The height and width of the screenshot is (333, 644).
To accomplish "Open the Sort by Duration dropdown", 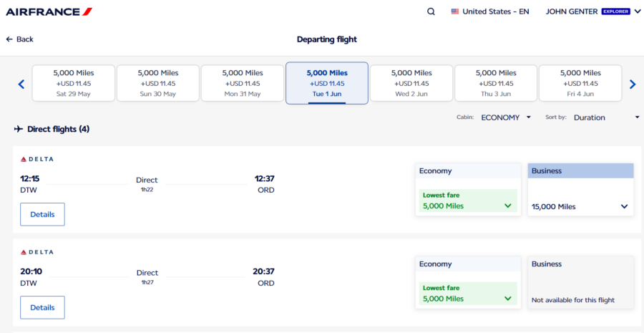I will click(606, 117).
